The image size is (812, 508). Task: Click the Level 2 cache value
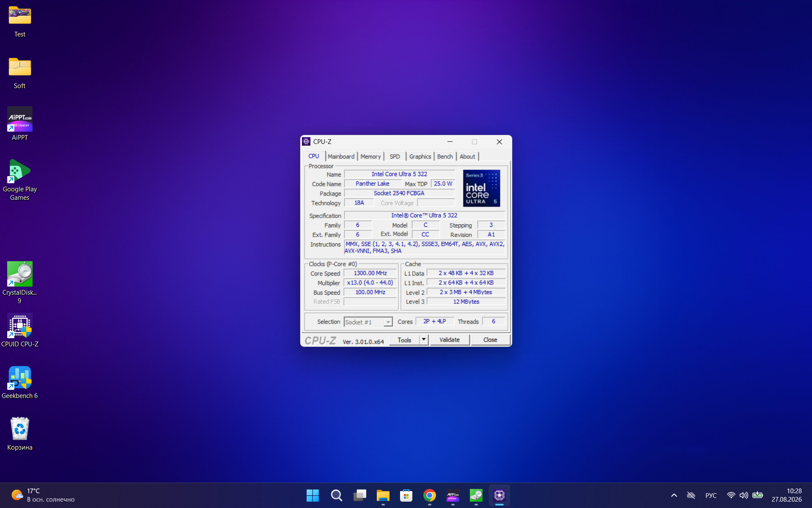point(466,292)
